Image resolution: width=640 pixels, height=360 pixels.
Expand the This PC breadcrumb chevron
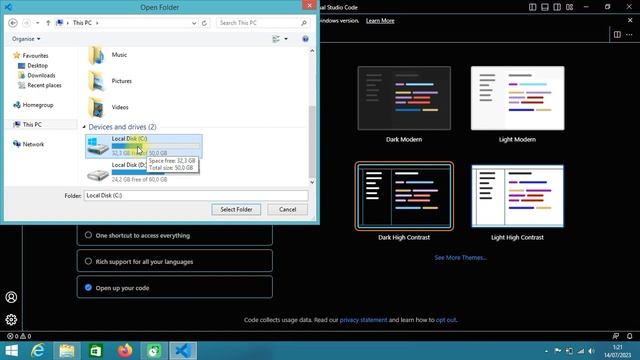point(97,23)
